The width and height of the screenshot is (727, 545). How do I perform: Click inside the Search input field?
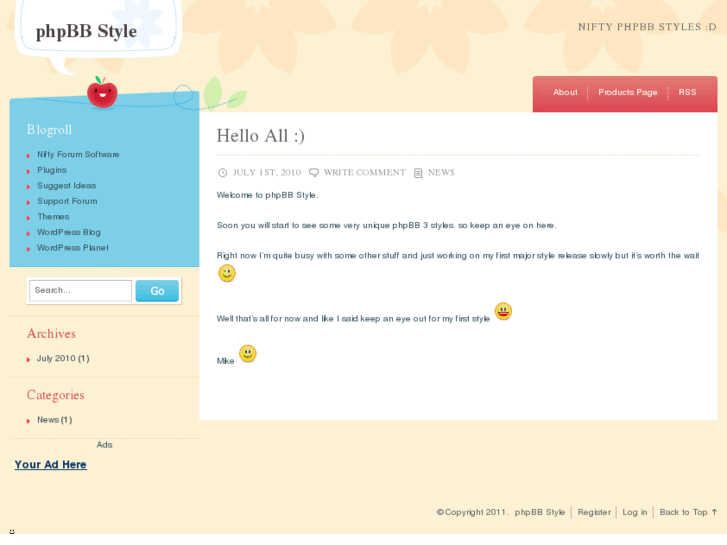81,291
